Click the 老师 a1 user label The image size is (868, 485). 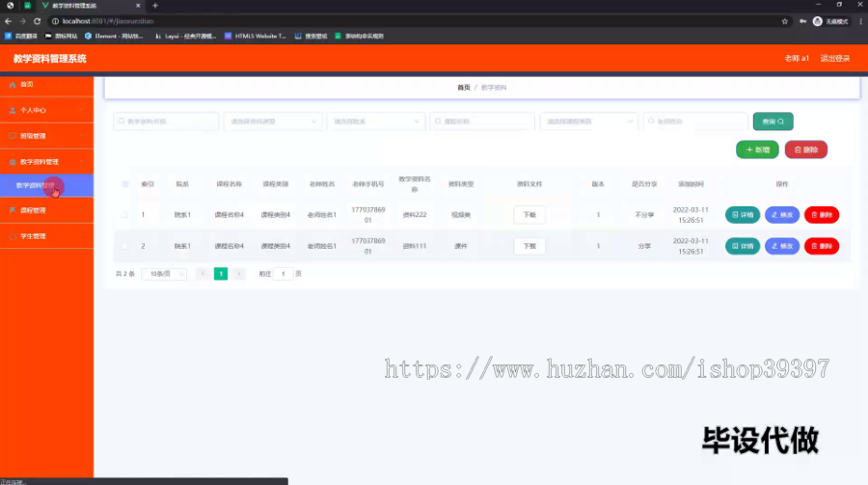point(797,58)
